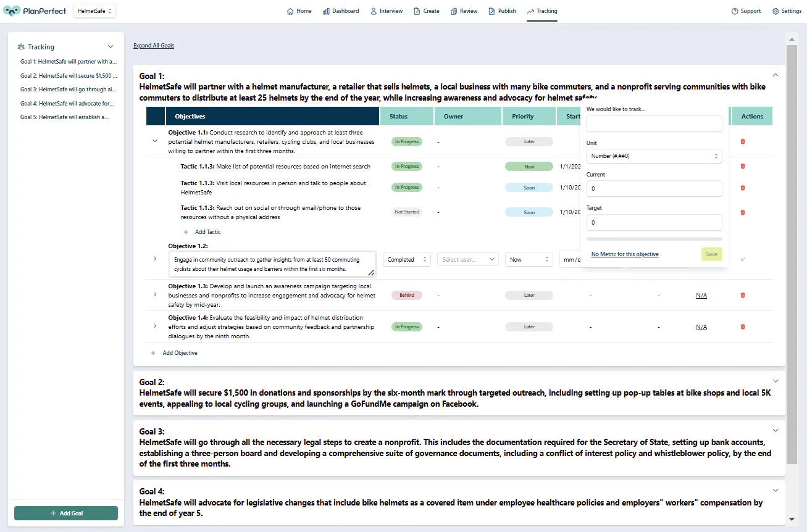Image resolution: width=807 pixels, height=532 pixels.
Task: Expand Objective 1.3 row
Action: point(155,294)
